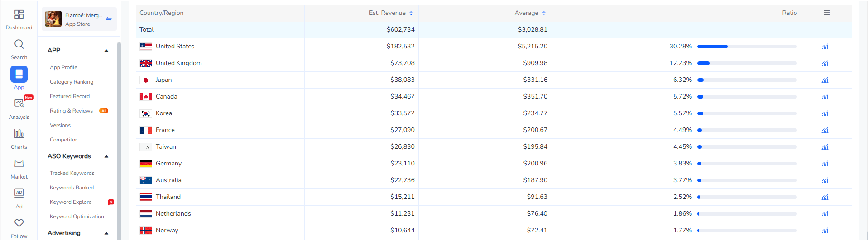Open the Market icon
This screenshot has height=240, width=868.
click(19, 164)
